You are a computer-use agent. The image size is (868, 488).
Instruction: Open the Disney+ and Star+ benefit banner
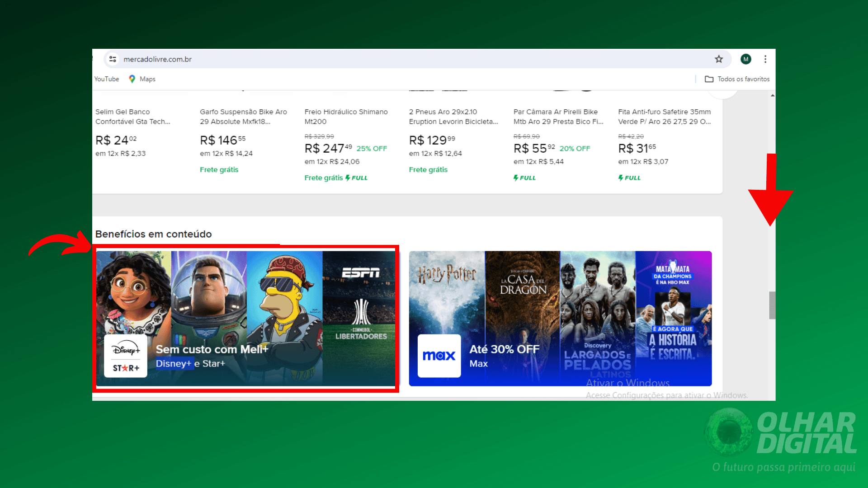tap(245, 319)
